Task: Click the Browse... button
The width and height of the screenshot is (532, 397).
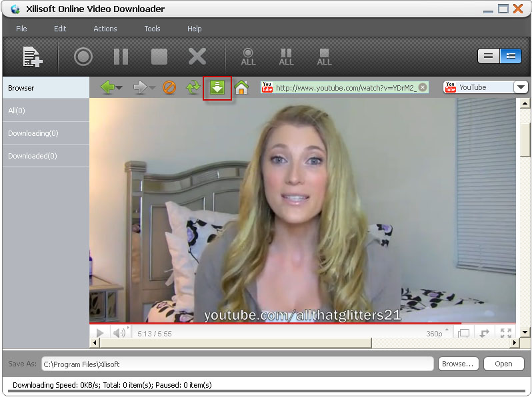Action: 458,364
